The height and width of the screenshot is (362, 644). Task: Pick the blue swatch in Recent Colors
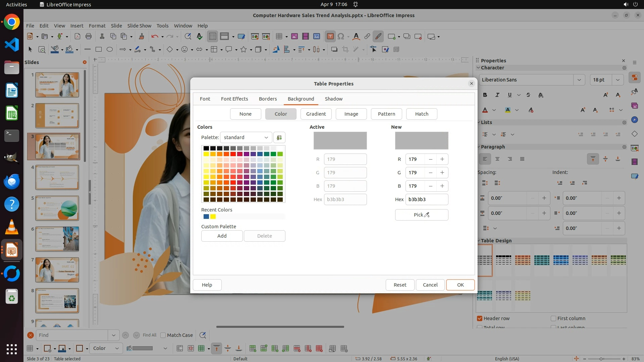pos(206,217)
